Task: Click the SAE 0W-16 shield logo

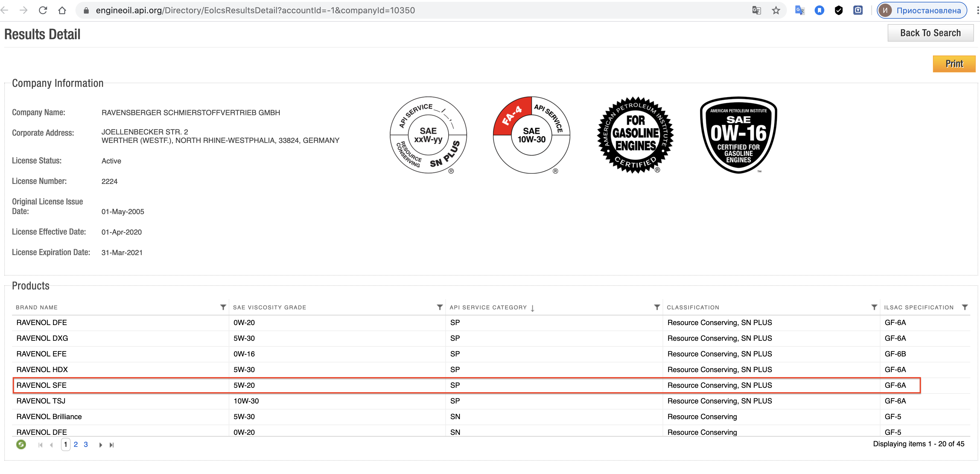Action: click(x=738, y=135)
